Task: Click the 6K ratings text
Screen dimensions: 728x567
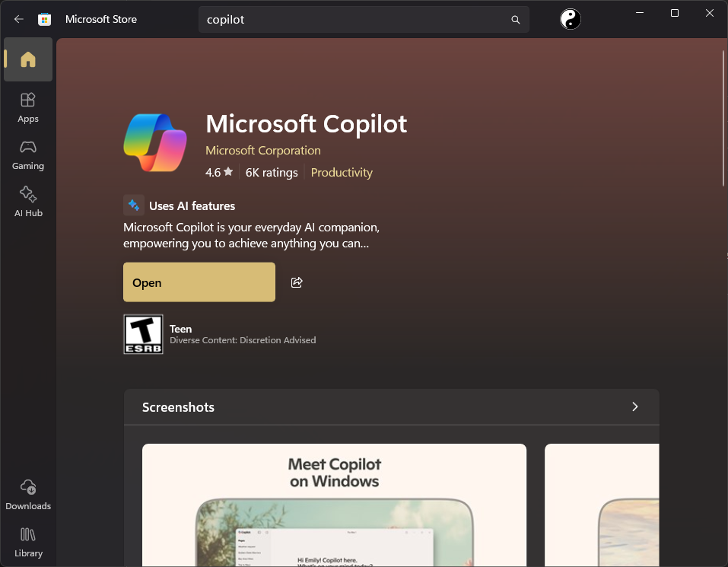Action: (x=272, y=172)
